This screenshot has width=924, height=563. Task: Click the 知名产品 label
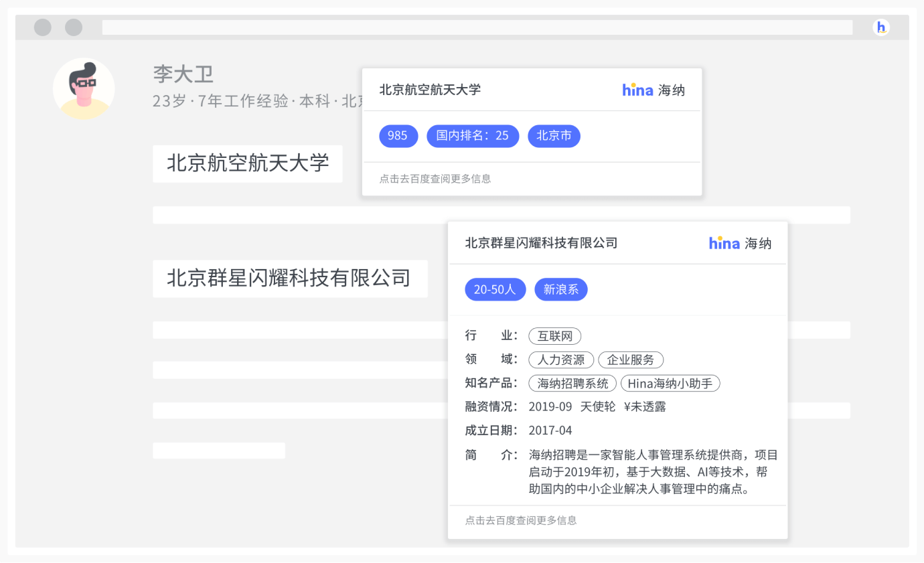click(491, 383)
